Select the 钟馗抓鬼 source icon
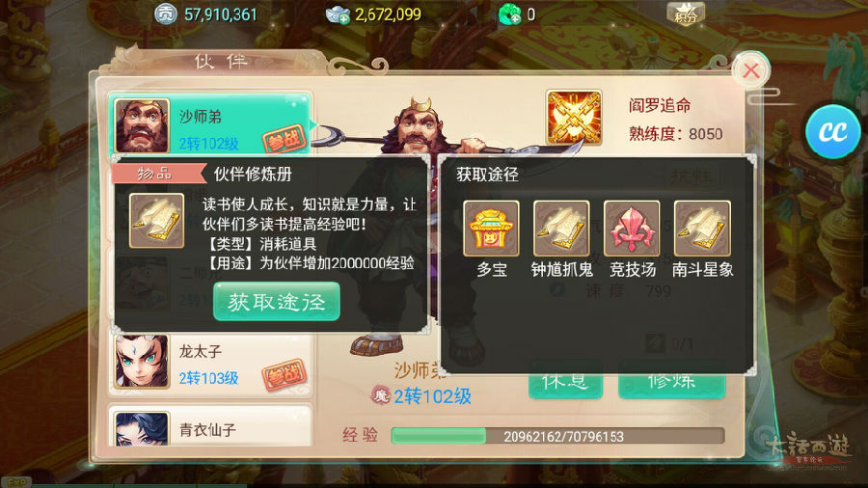Screen dimensions: 868x488 (561, 229)
